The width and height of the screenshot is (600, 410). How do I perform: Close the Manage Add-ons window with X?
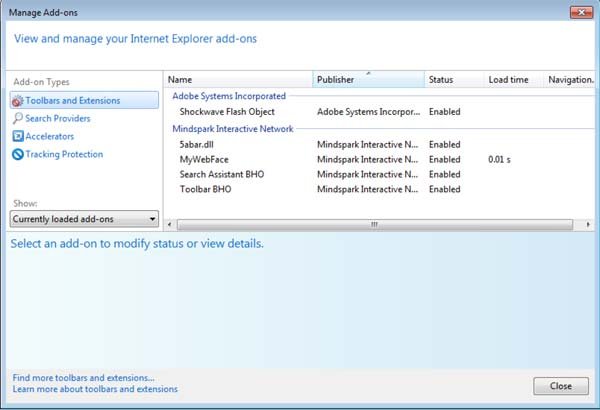(x=581, y=12)
